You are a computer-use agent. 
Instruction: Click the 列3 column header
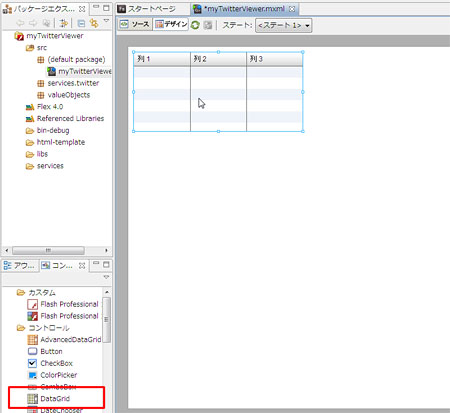[x=274, y=59]
